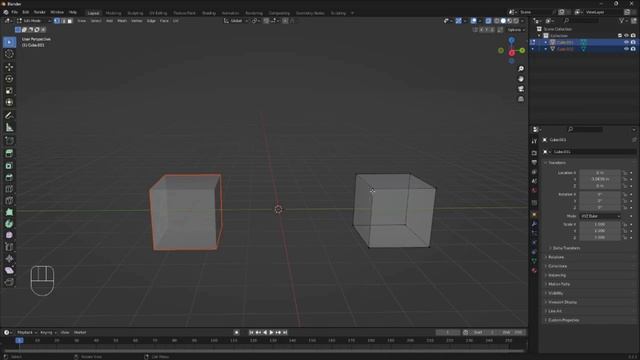Open the Mesh menu in viewport header

coord(122,21)
